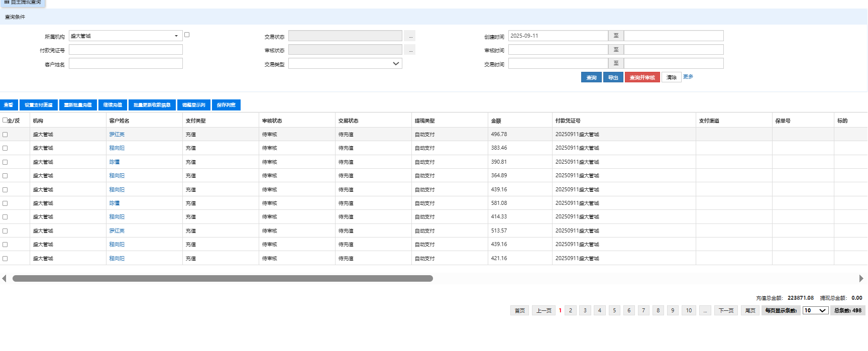Image resolution: width=868 pixels, height=351 pixels.
Task: Click the 保存列宽 toolbar button
Action: click(226, 105)
